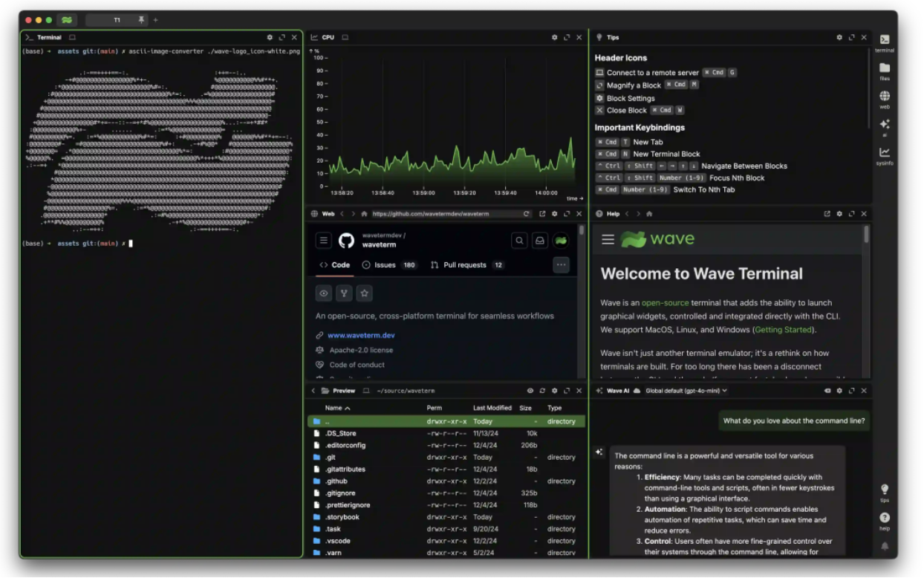Go to home in Web block

pyautogui.click(x=364, y=214)
